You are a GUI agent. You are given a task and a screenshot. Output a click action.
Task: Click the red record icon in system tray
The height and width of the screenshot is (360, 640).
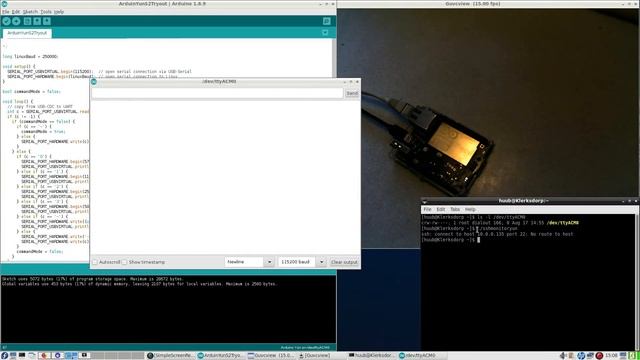point(599,356)
